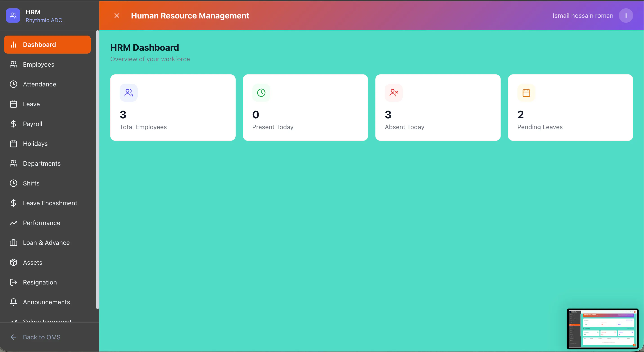Screen dimensions: 644x352
Task: Click the sidebar vertical scrollbar
Action: click(x=98, y=170)
